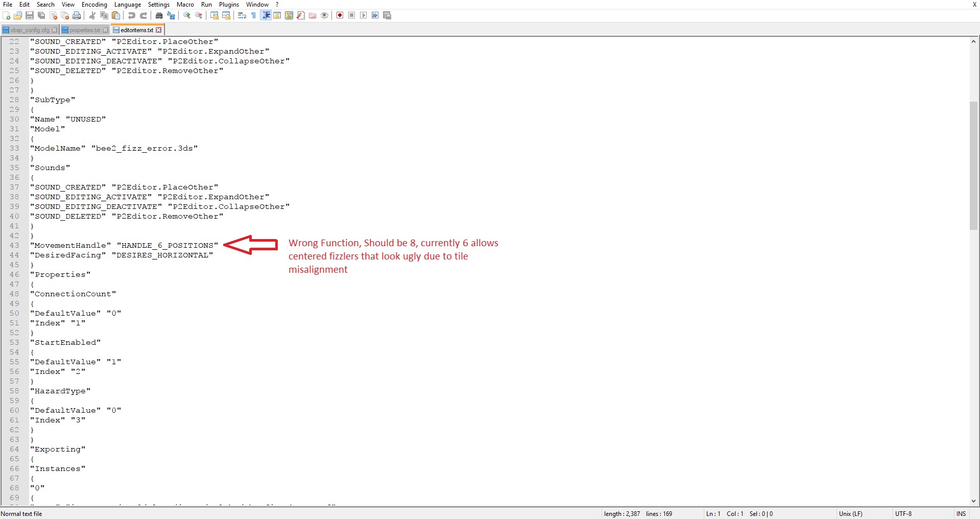The width and height of the screenshot is (980, 519).
Task: Close the vbsp_config.cfg tab
Action: click(x=55, y=30)
